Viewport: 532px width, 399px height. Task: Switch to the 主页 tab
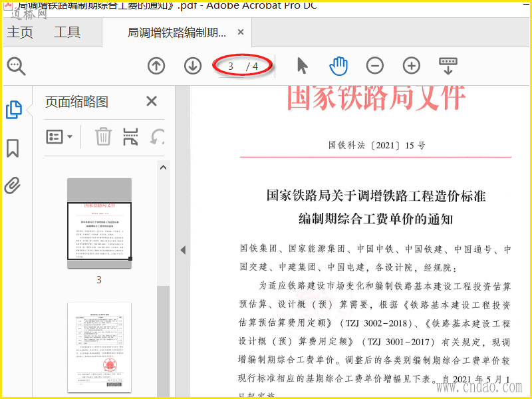coord(20,33)
